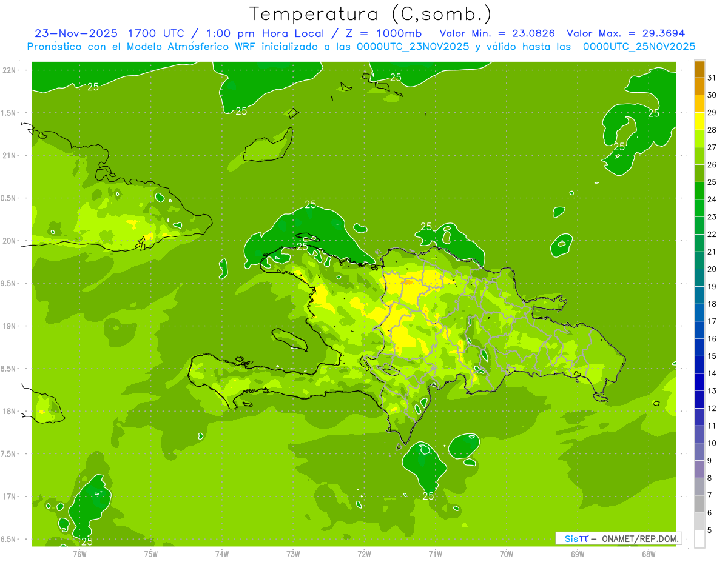This screenshot has height=562, width=728.
Task: Click legend label '5'
Action: (710, 530)
